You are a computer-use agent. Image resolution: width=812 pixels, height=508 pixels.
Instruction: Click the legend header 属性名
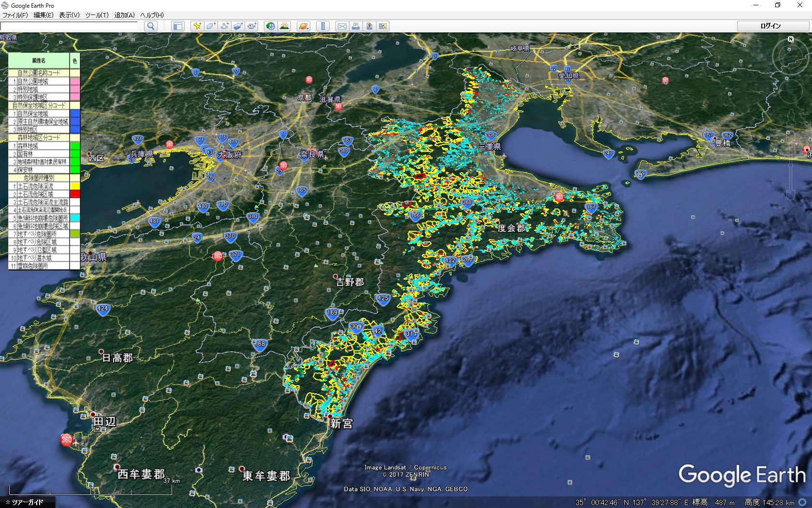39,60
